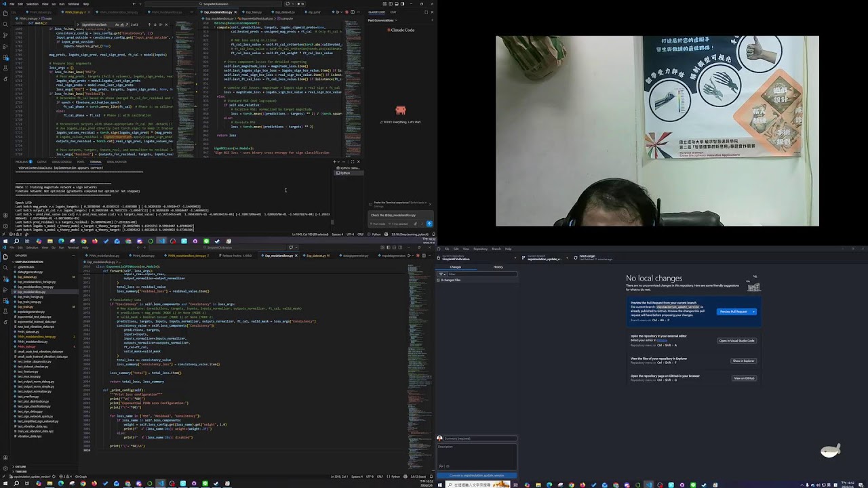Add a new terminal with plus icon
The width and height of the screenshot is (868, 488).
334,161
